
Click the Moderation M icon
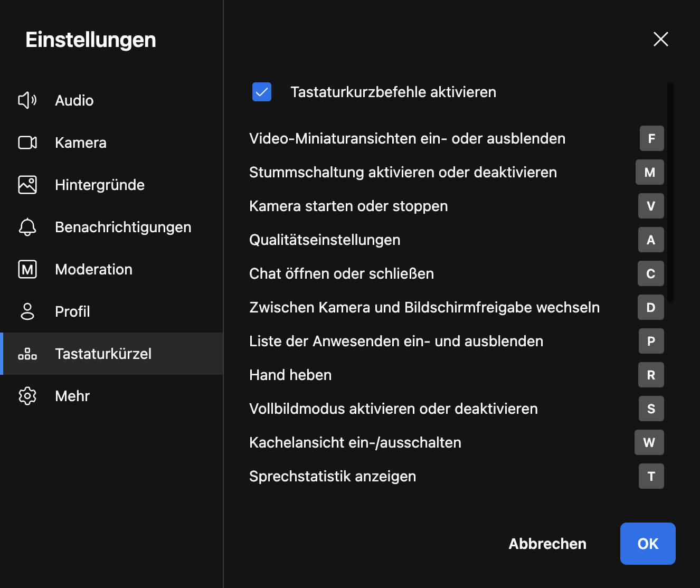click(27, 269)
